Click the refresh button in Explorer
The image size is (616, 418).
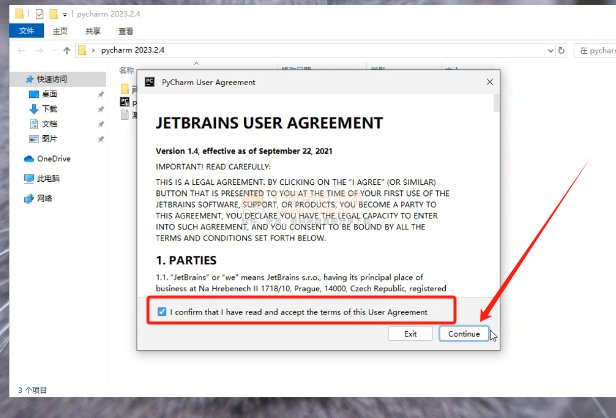coord(561,50)
